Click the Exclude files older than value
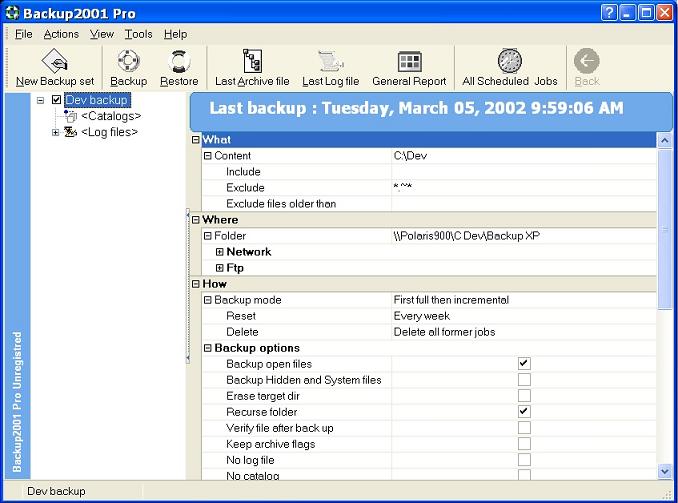 click(x=524, y=204)
